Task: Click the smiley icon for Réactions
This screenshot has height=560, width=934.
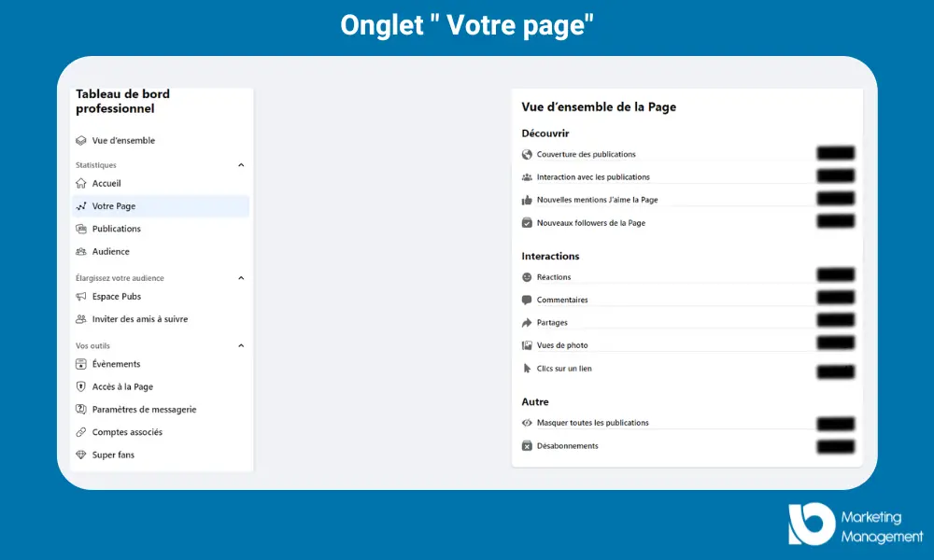Action: coord(527,276)
